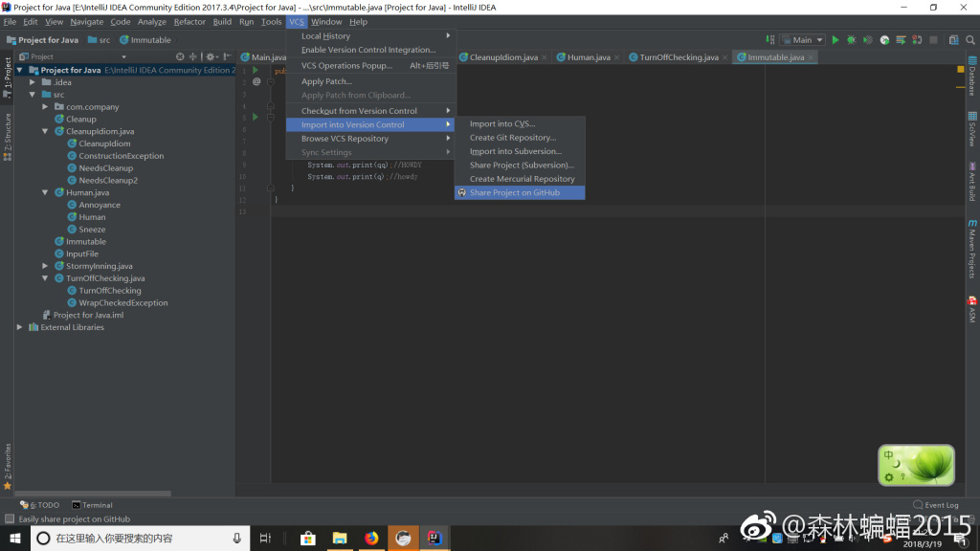Expand the .idea folder
Screen dimensions: 980x551
pos(33,82)
